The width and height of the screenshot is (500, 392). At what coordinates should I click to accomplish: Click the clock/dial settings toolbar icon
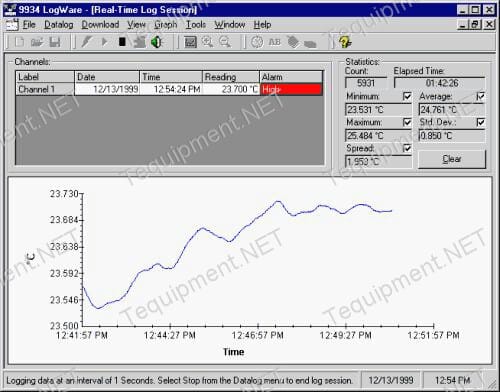pyautogui.click(x=257, y=42)
